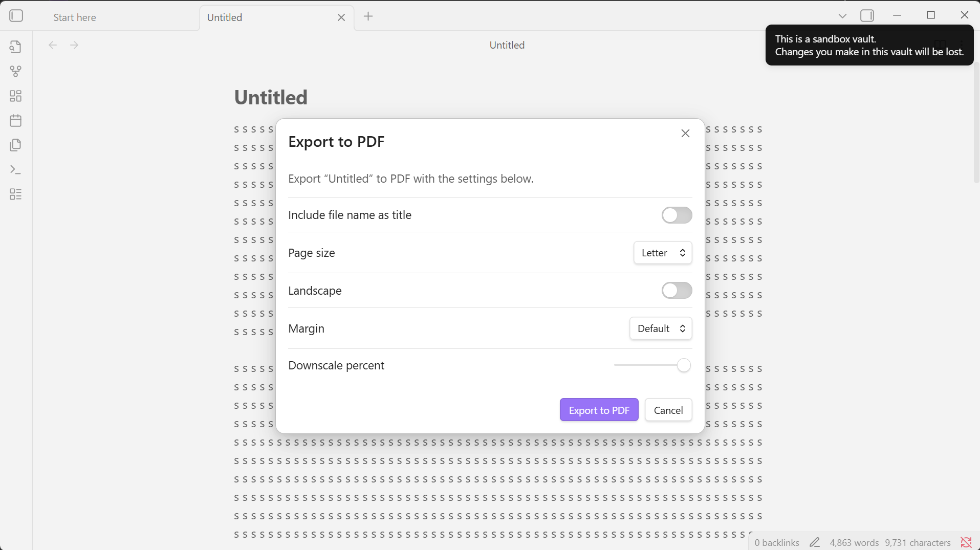980x550 pixels.
Task: Open graph view from the sidebar
Action: coord(16,71)
